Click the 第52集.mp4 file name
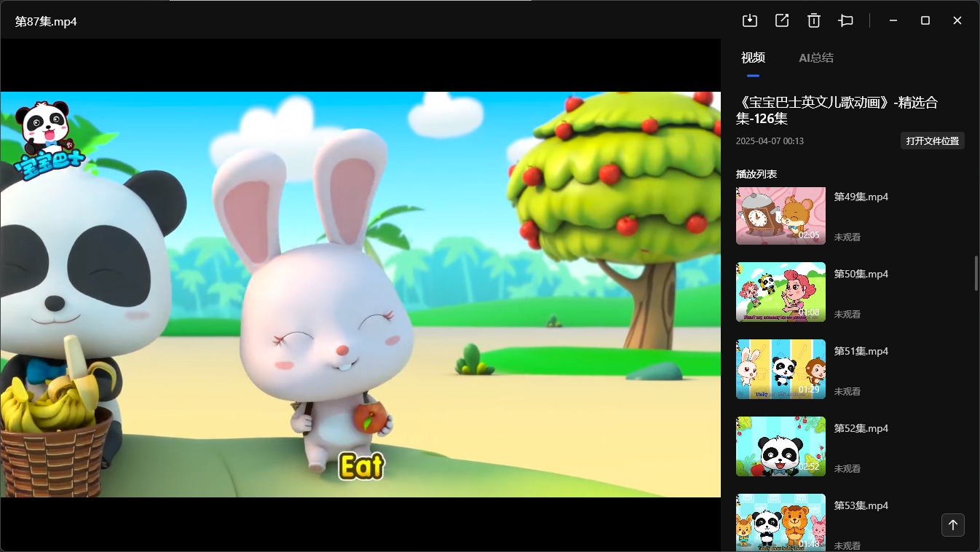 [861, 428]
